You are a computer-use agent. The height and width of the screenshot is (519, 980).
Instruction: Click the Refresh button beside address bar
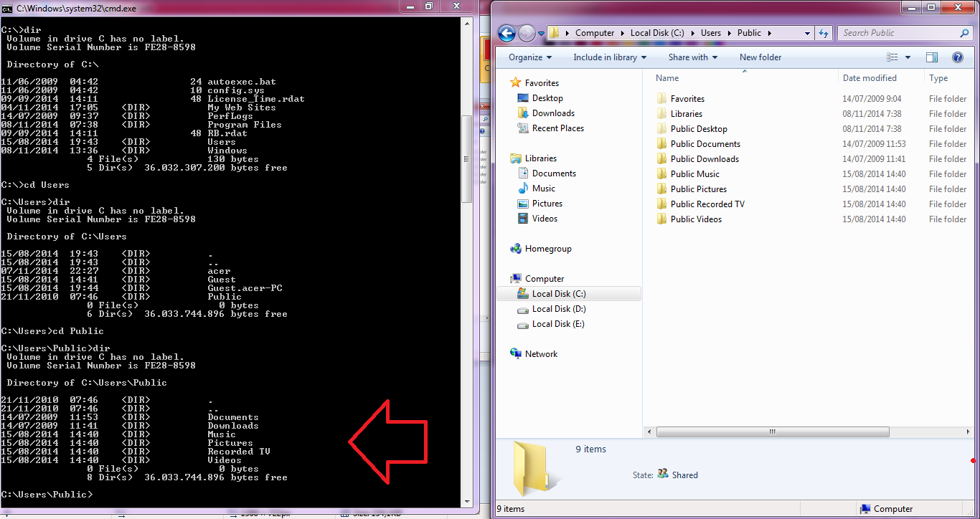pyautogui.click(x=824, y=33)
